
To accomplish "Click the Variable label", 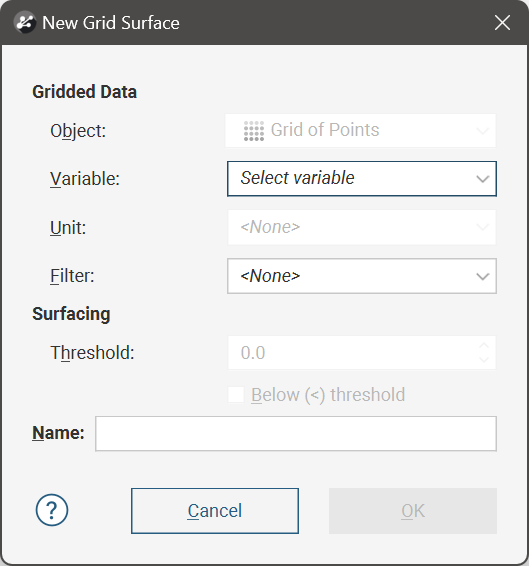I will click(85, 179).
